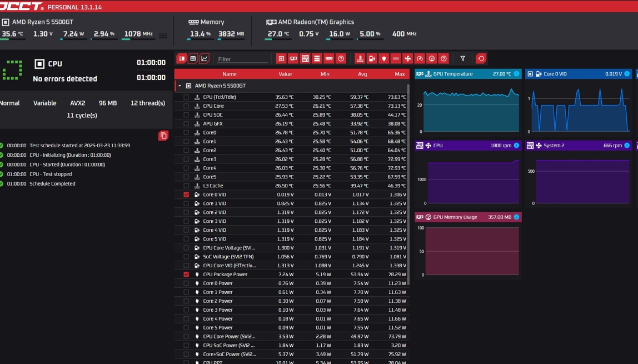Uncheck the Core 0 VID checkbox
This screenshot has width=638, height=364.
point(186,195)
